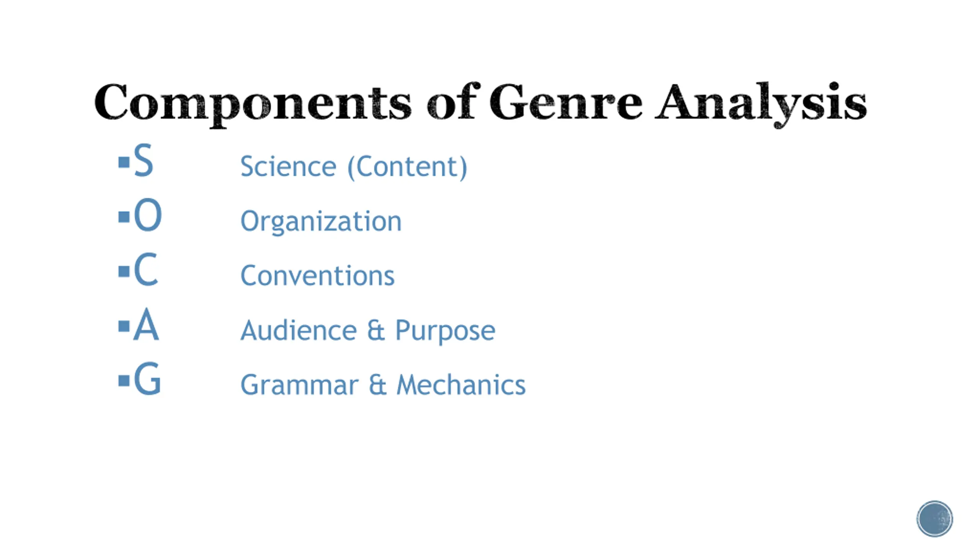Click the word Purpose
980x551 pixels.
coord(445,331)
